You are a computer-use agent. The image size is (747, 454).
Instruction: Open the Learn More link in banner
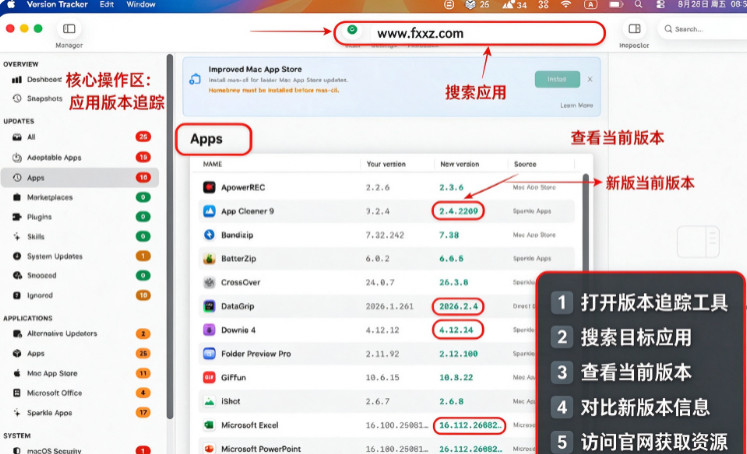576,105
